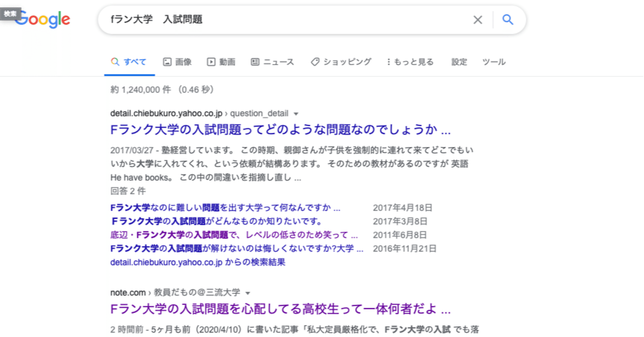The height and width of the screenshot is (337, 644).
Task: Click the 動画 tab play icon
Action: click(211, 62)
